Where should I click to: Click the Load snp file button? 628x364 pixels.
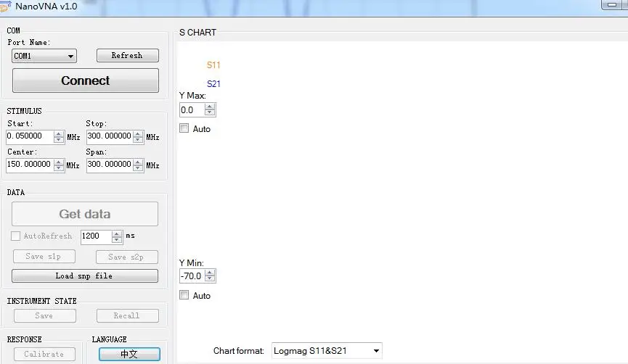click(85, 276)
